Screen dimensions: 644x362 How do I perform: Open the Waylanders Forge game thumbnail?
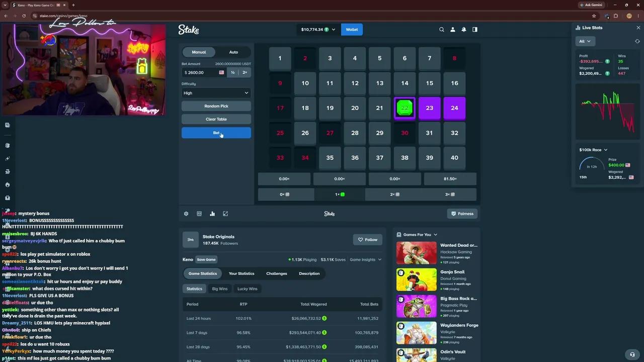click(417, 333)
